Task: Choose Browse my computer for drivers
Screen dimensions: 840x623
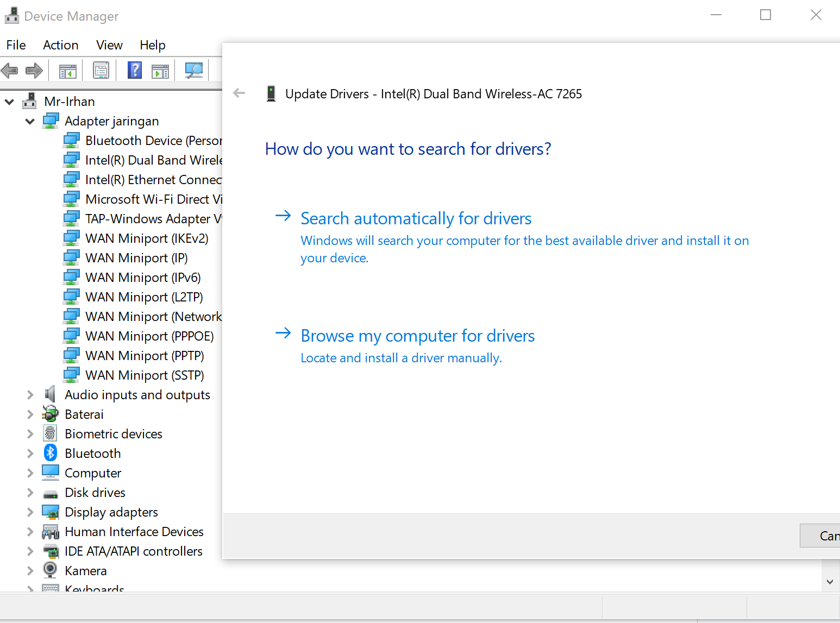Action: (x=418, y=336)
